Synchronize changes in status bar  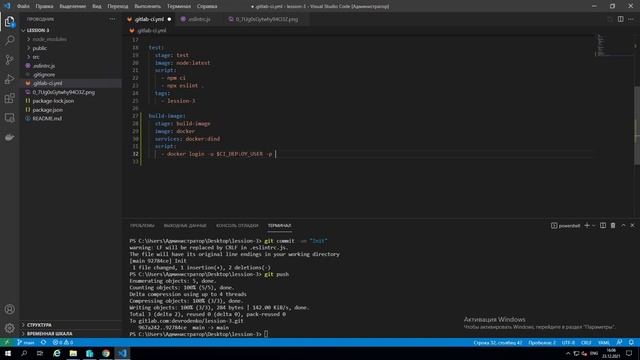coord(43,342)
